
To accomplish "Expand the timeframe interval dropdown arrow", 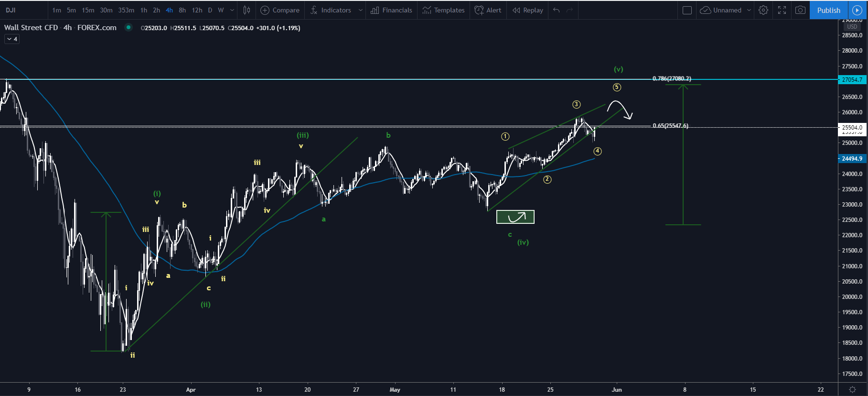I will coord(232,10).
